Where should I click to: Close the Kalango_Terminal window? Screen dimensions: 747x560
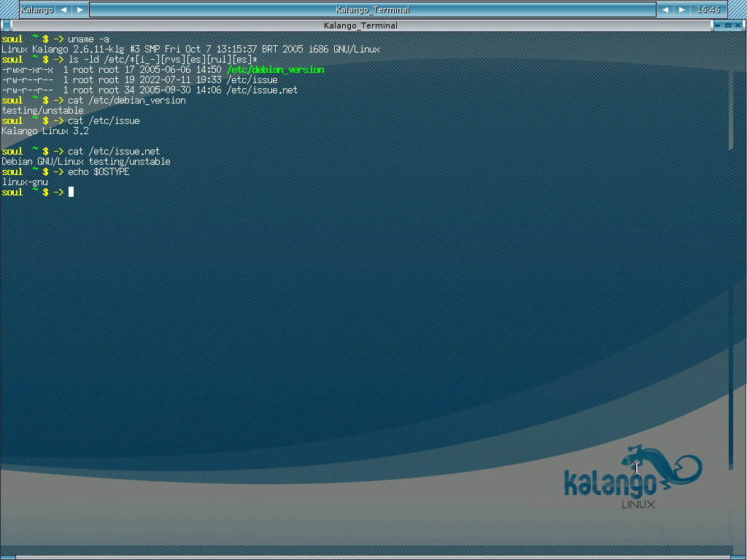pyautogui.click(x=738, y=26)
